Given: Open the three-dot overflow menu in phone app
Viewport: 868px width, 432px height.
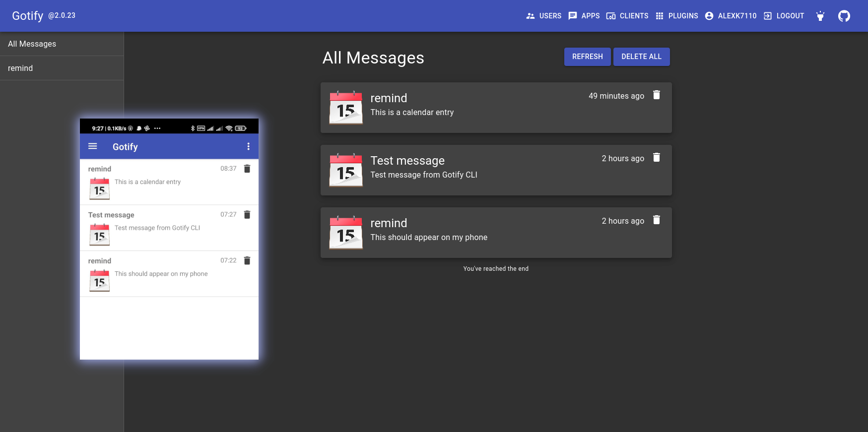Looking at the screenshot, I should click(x=249, y=146).
